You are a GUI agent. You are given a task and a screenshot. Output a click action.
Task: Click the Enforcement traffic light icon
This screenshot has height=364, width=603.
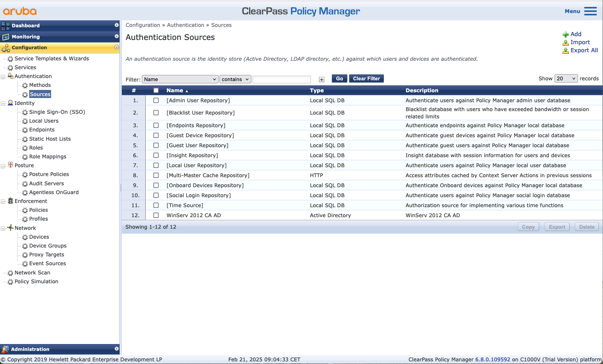10,201
